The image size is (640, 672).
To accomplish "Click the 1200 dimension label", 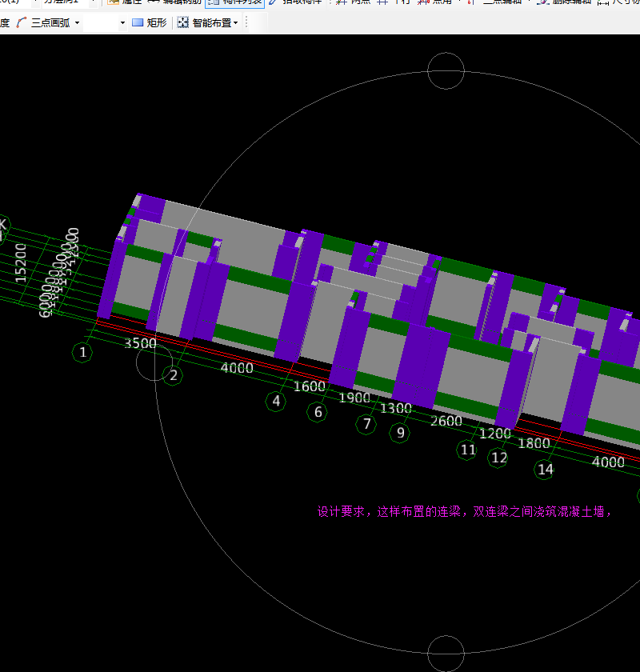I will click(x=495, y=434).
